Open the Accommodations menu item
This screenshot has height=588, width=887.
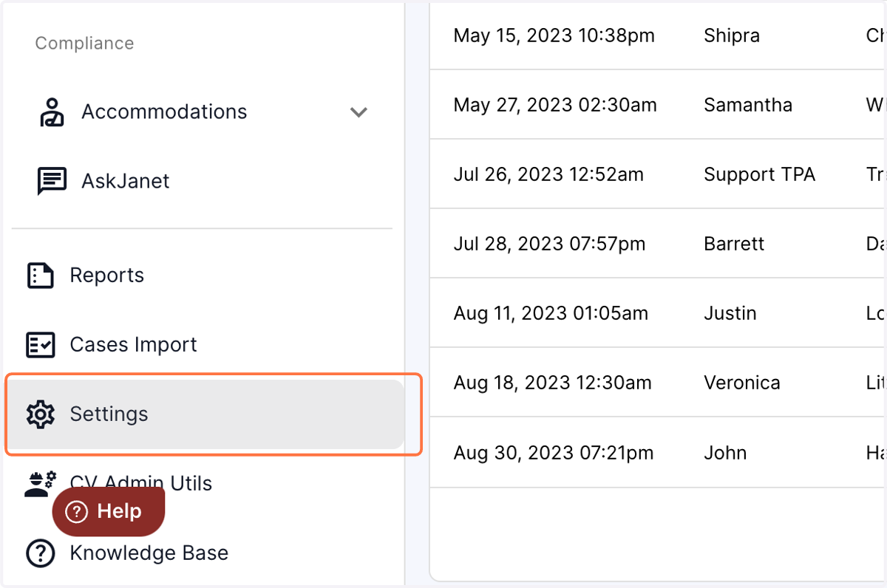pyautogui.click(x=203, y=112)
